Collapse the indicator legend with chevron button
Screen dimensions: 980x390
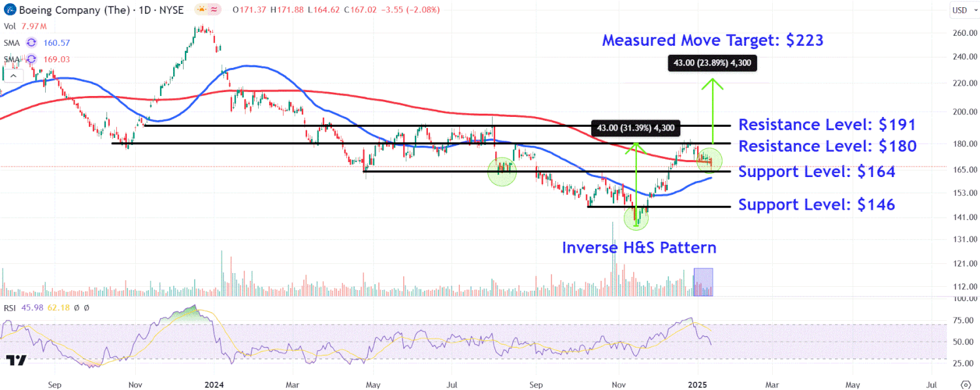click(12, 76)
